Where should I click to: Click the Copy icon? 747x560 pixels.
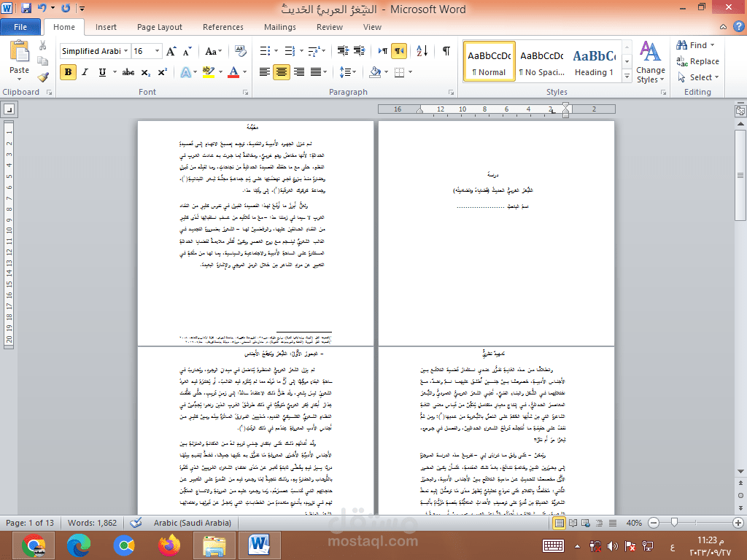43,61
